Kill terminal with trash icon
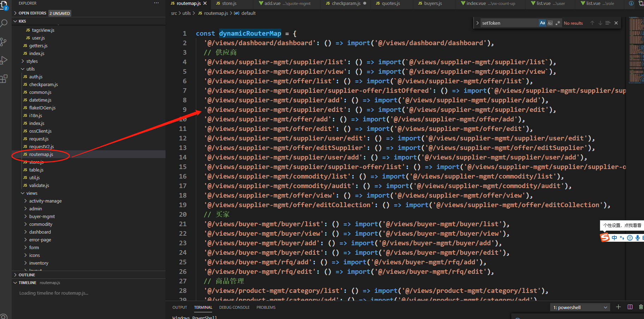 [641, 307]
